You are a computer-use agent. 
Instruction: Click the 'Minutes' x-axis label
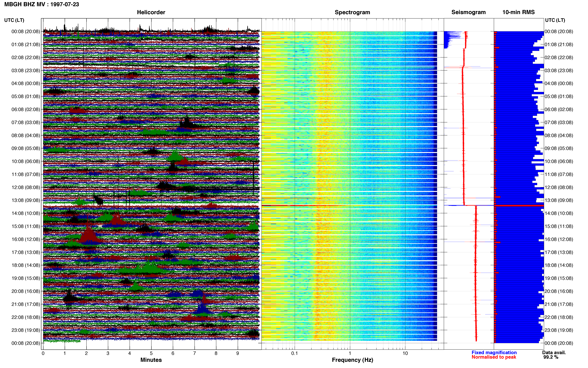coord(151,360)
